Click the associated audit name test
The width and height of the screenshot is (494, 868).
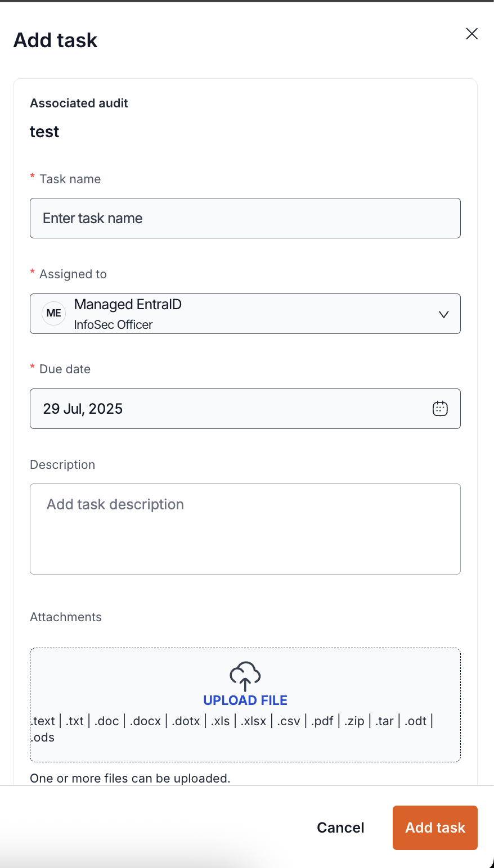(44, 132)
